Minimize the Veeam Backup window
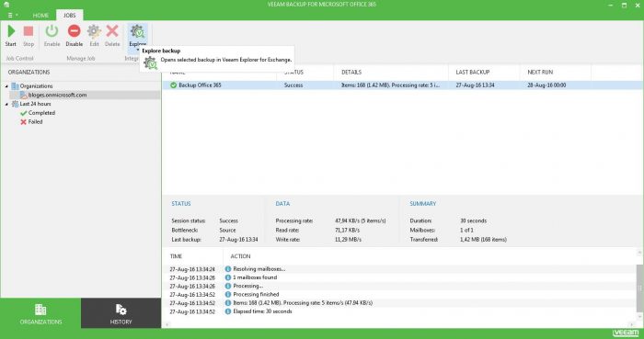This screenshot has width=644, height=339. pyautogui.click(x=610, y=5)
